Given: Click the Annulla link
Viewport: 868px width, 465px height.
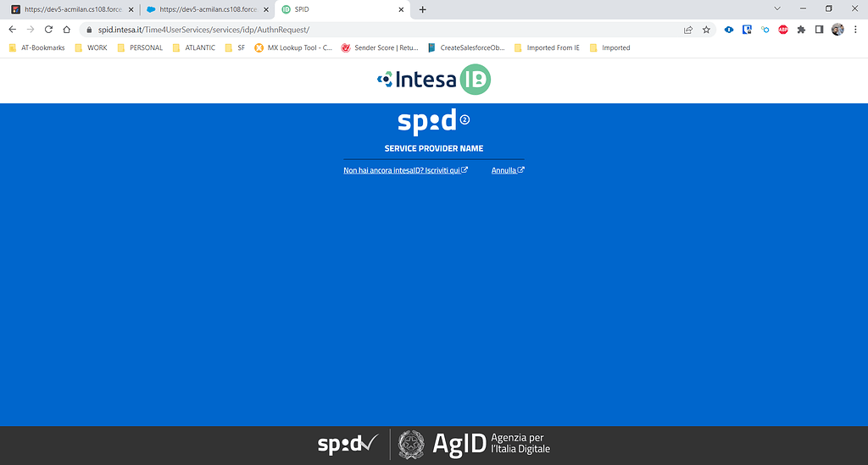Looking at the screenshot, I should click(508, 170).
